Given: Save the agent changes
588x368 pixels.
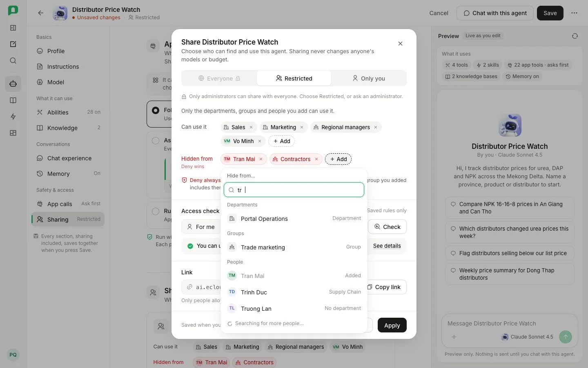Looking at the screenshot, I should pos(550,13).
